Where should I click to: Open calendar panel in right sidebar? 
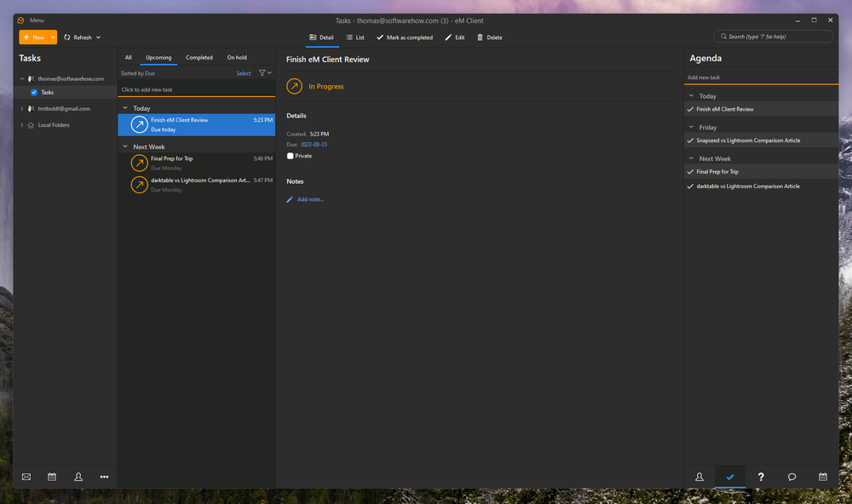823,476
